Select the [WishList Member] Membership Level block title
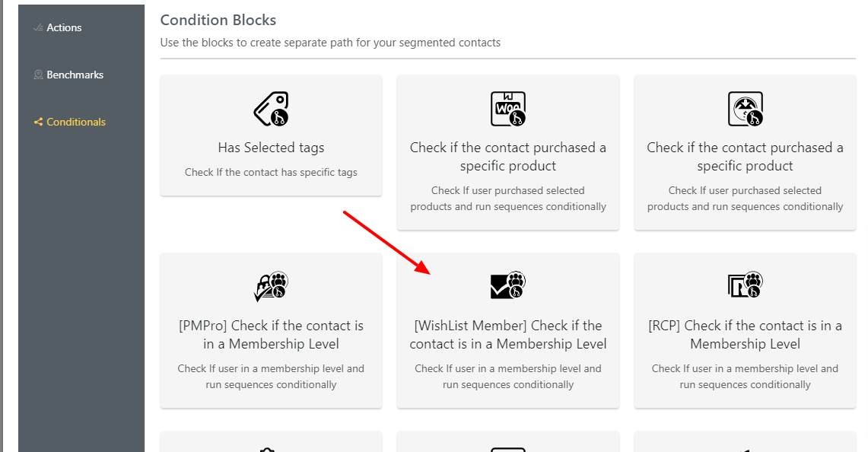Screen dimensions: 868x452 tap(508, 335)
